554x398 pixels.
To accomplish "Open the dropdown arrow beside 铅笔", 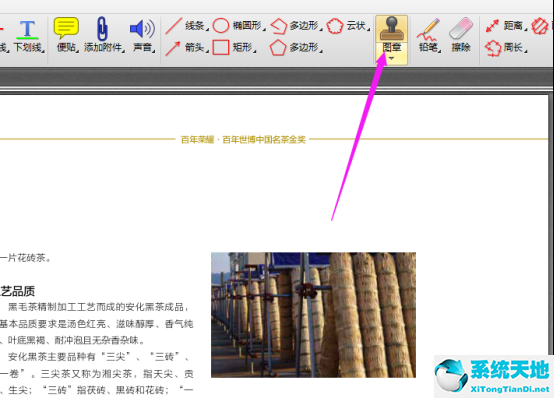I will click(x=440, y=52).
